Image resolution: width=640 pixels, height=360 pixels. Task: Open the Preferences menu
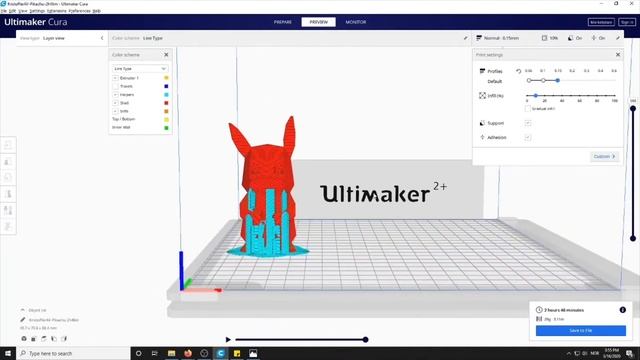79,11
